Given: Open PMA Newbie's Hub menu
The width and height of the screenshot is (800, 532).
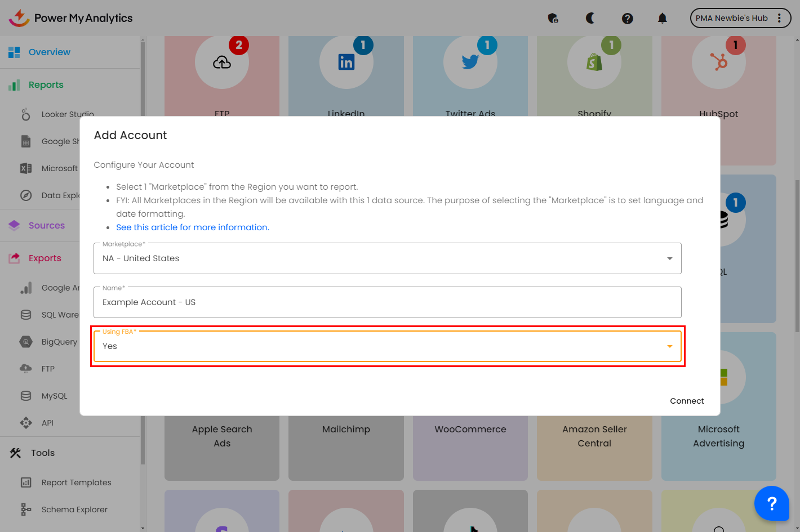Looking at the screenshot, I should click(x=740, y=18).
